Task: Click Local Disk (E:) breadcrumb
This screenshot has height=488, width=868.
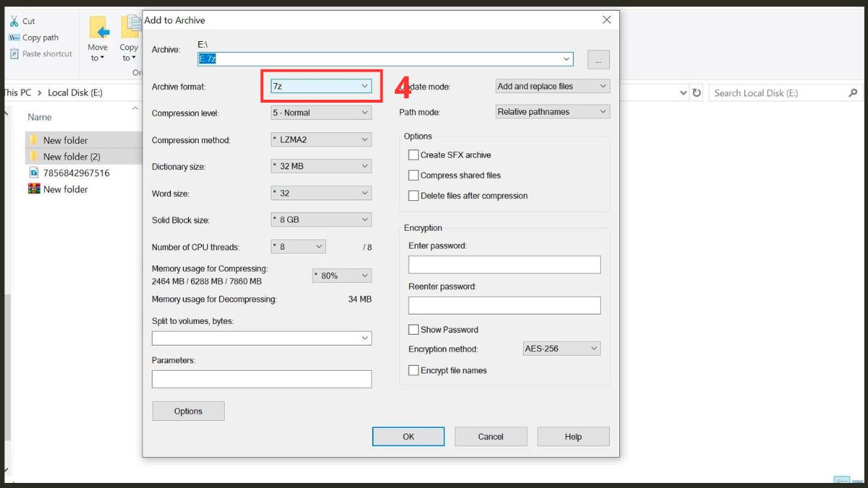Action: [77, 93]
